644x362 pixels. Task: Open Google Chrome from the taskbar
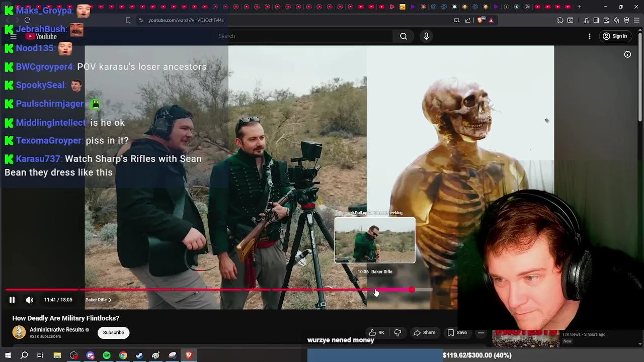click(123, 355)
